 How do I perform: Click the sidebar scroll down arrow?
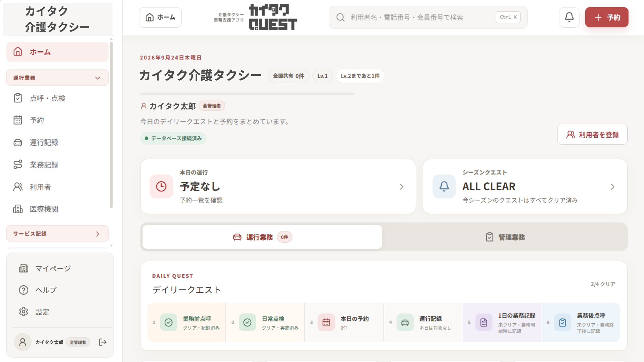111,245
